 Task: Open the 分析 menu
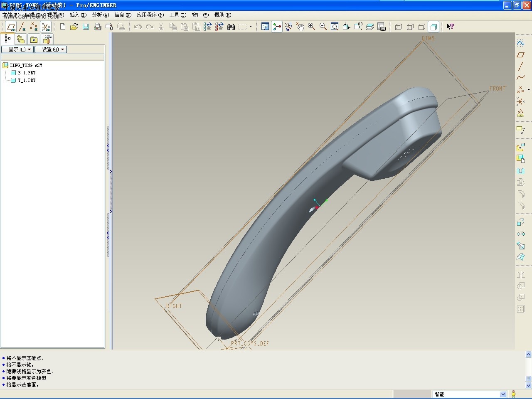(x=100, y=15)
